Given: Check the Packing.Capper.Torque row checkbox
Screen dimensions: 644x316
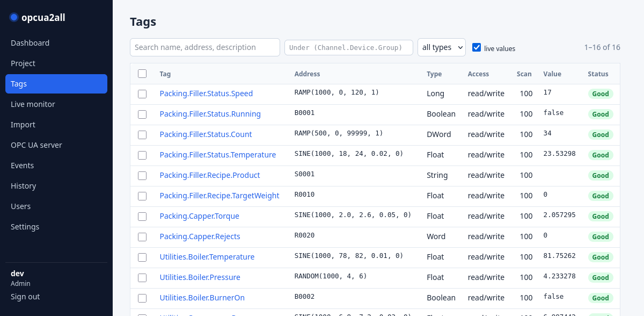Looking at the screenshot, I should click(x=142, y=217).
